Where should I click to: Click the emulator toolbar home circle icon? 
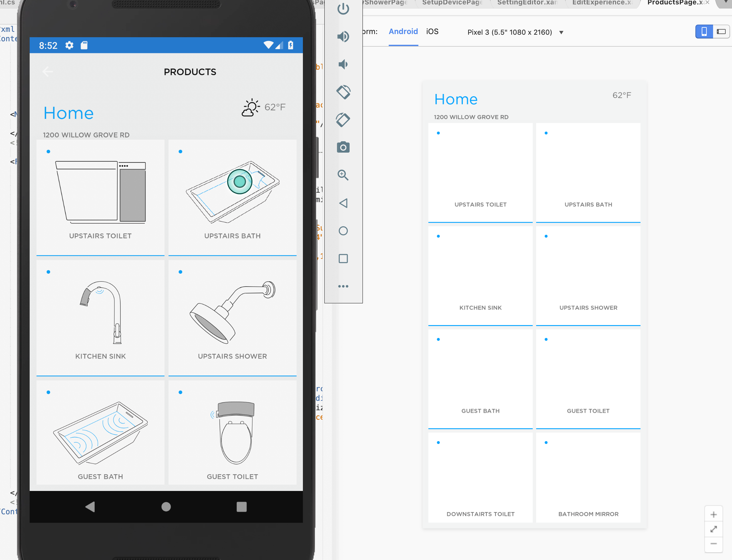(x=343, y=231)
